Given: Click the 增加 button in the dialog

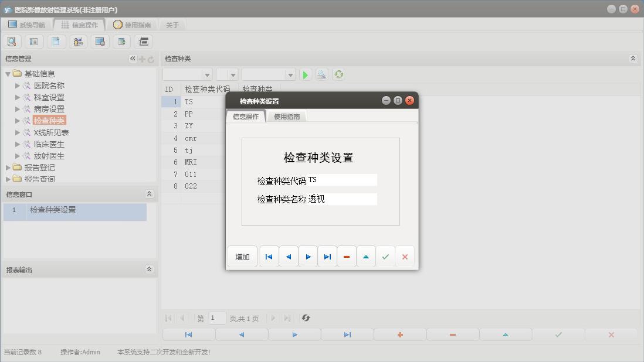Looking at the screenshot, I should pyautogui.click(x=242, y=257).
